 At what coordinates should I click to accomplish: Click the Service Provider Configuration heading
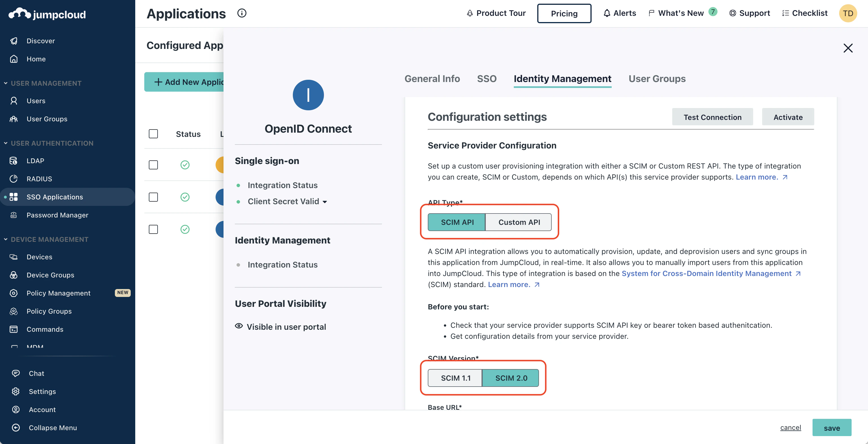(492, 146)
